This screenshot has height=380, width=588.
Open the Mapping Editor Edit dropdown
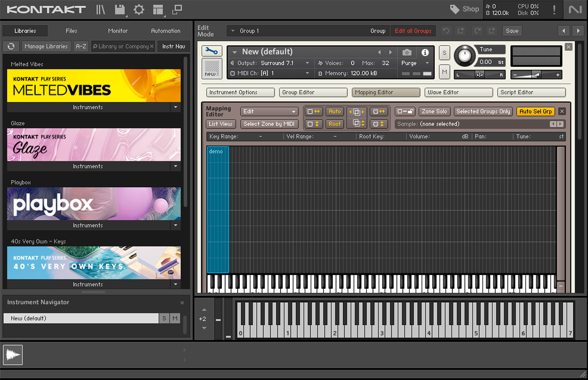(x=269, y=111)
